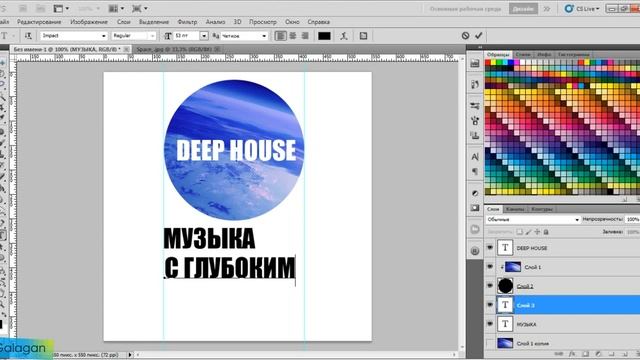Open the Изображение menu
This screenshot has width=640, height=360.
coord(89,22)
